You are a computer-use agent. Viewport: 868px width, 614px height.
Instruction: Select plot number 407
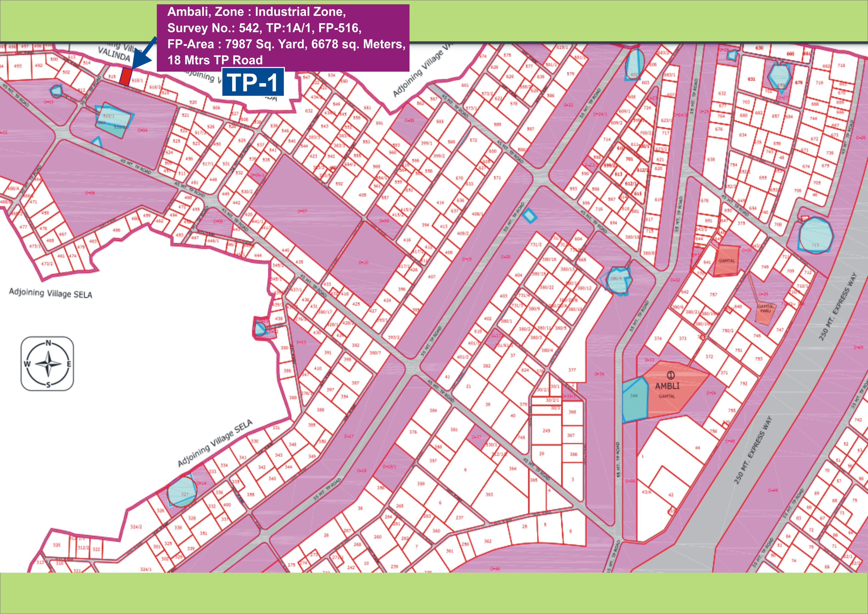[x=431, y=277]
